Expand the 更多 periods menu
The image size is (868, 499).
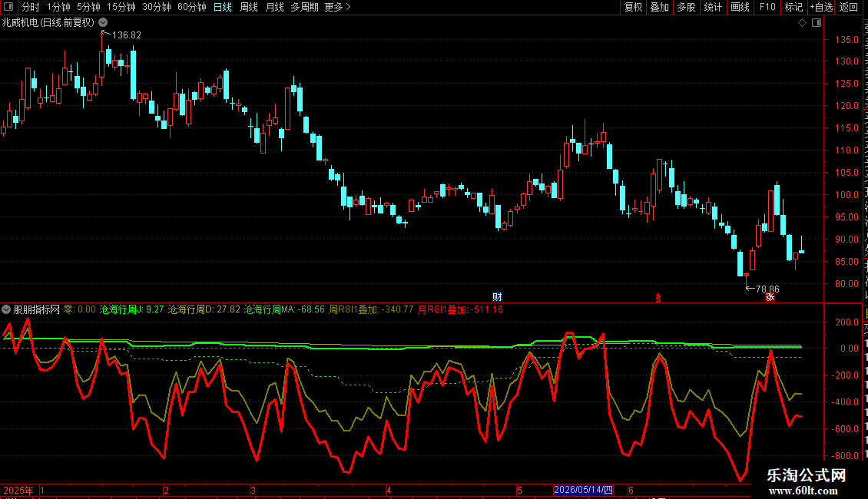(337, 7)
